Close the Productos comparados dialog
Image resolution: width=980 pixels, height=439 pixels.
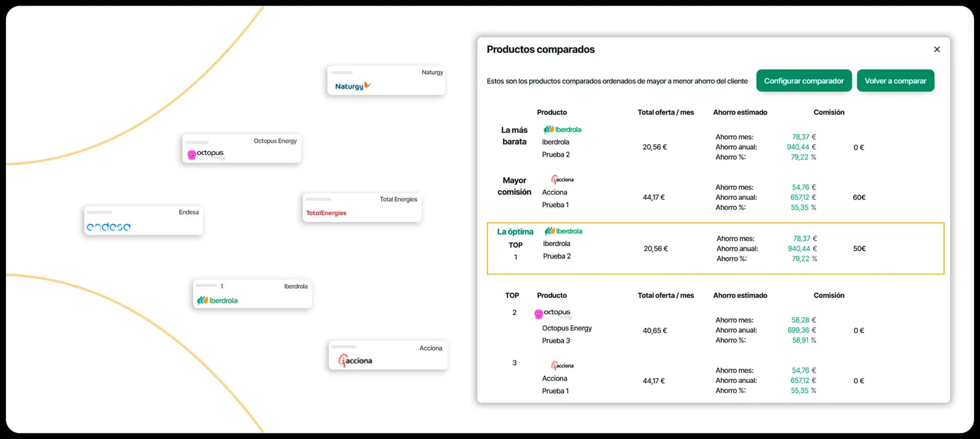936,50
